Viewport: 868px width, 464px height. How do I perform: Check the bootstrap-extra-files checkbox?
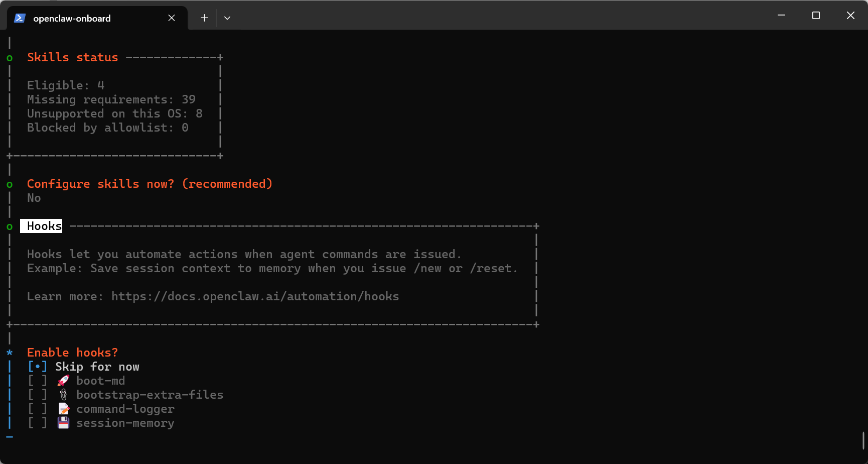38,395
